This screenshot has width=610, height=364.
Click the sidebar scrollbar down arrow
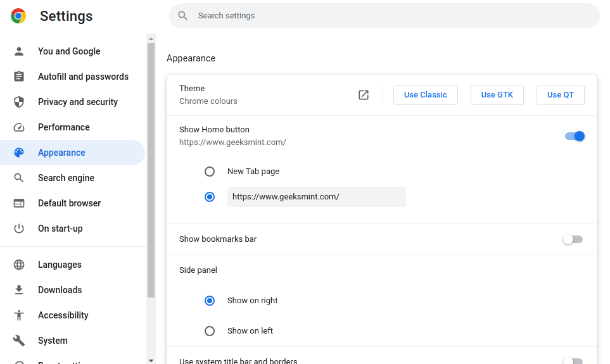[x=151, y=360]
